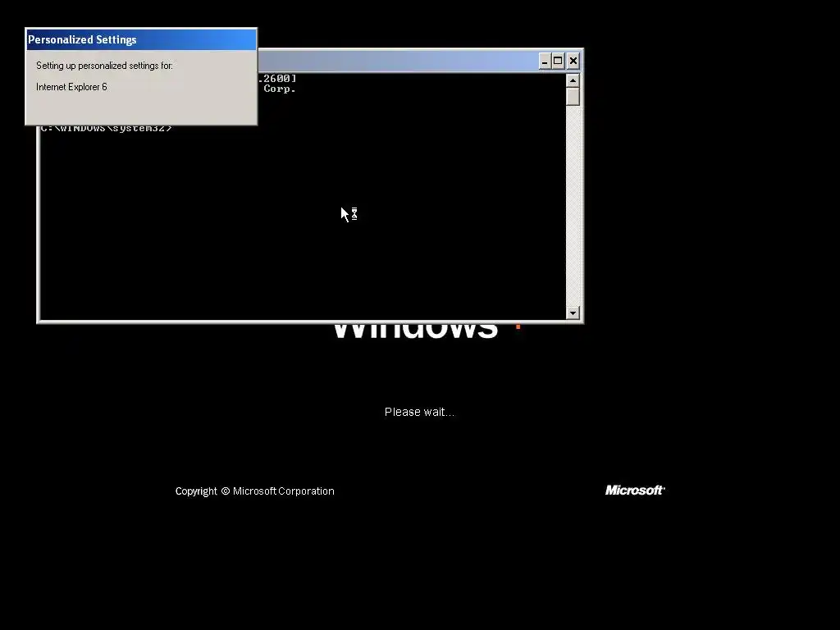Minimize the command prompt window

(545, 61)
